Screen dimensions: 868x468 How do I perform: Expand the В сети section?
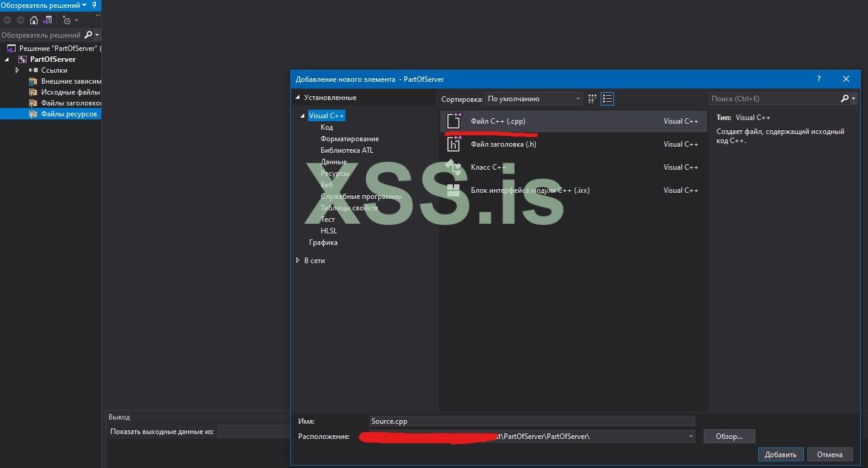pos(298,261)
